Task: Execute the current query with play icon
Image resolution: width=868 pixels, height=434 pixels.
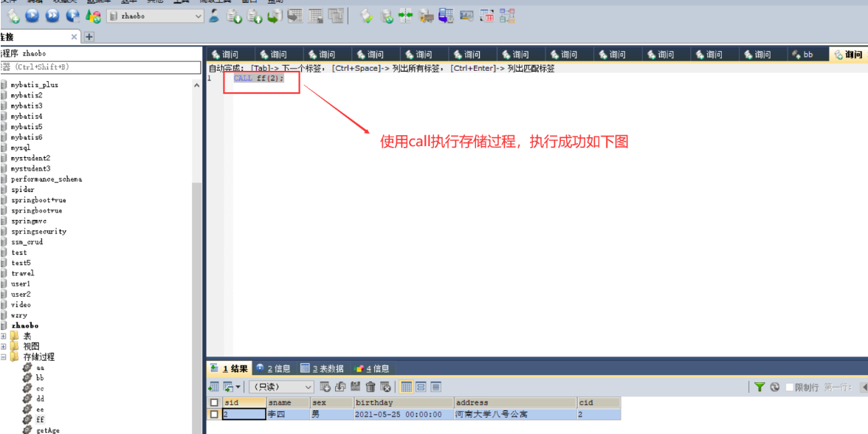Action: [32, 16]
